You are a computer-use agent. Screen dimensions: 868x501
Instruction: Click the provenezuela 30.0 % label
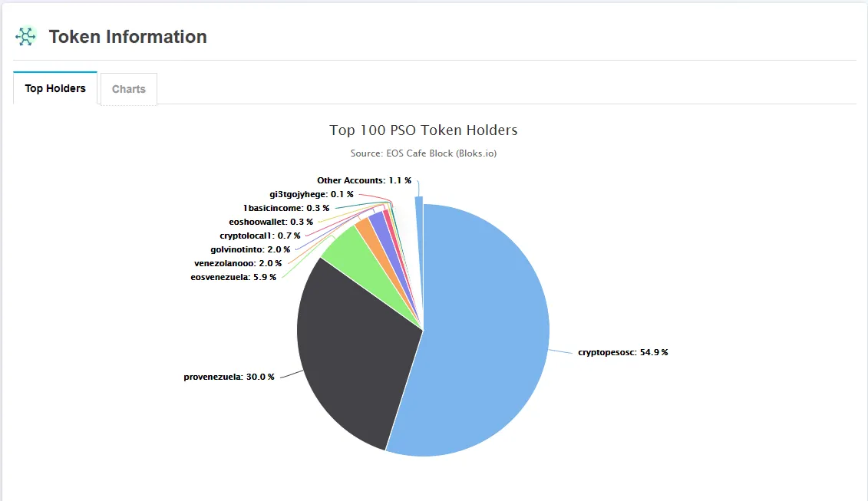(x=229, y=377)
